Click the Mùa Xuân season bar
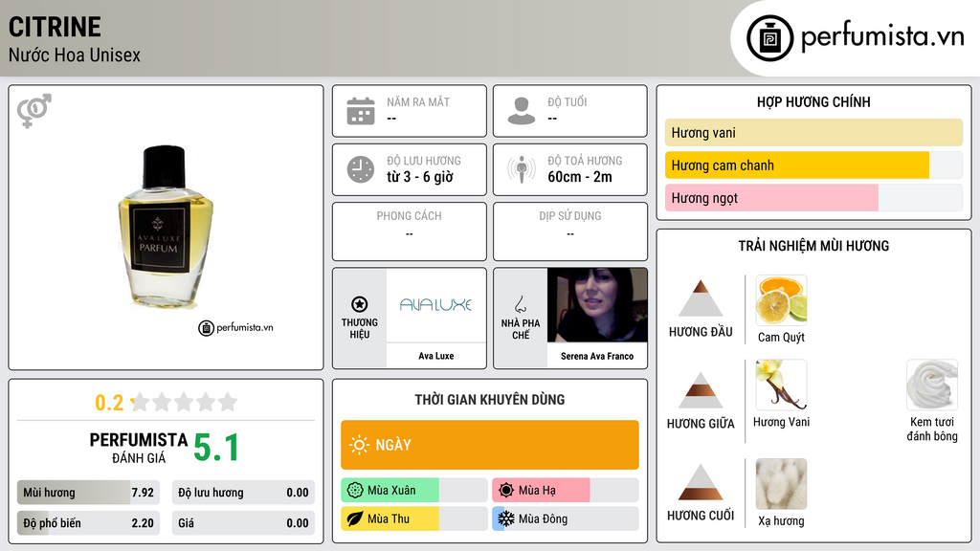The height and width of the screenshot is (551, 980). click(413, 490)
